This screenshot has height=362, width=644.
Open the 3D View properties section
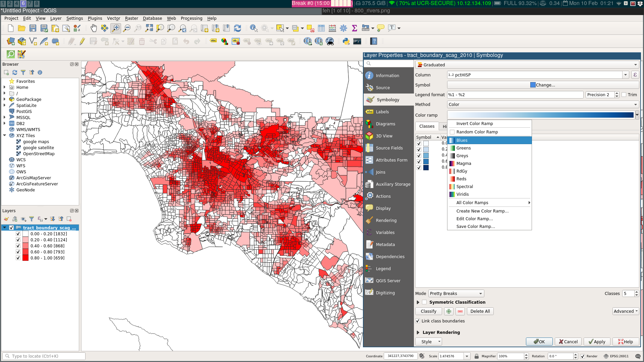pyautogui.click(x=384, y=136)
